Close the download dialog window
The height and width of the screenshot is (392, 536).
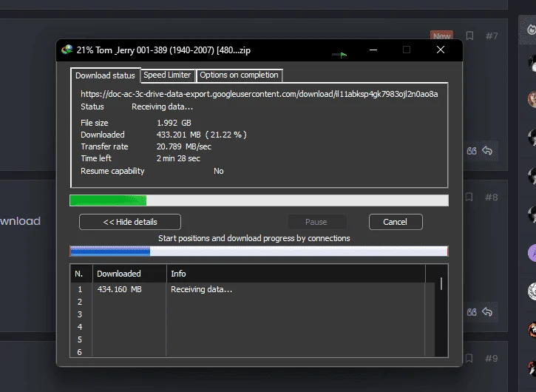coord(441,50)
